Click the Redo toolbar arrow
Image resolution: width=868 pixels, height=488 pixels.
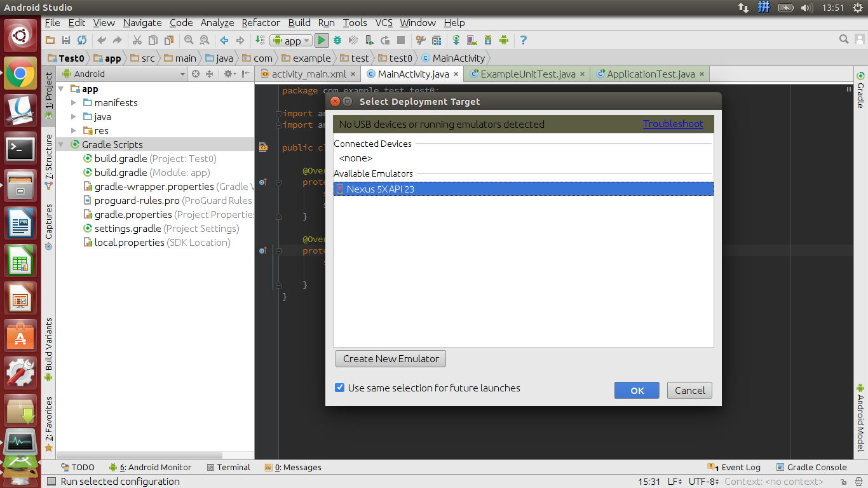click(x=118, y=40)
